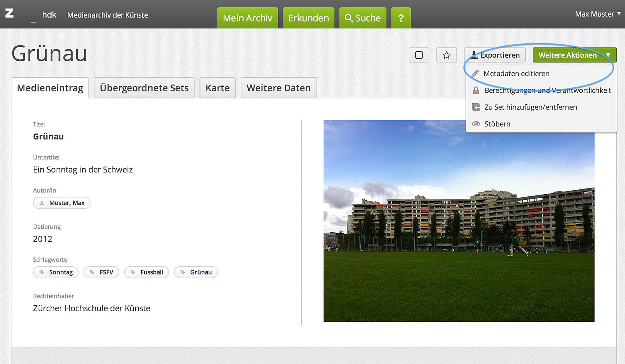This screenshot has height=364, width=625.
Task: Click the star favorite icon
Action: pos(447,55)
